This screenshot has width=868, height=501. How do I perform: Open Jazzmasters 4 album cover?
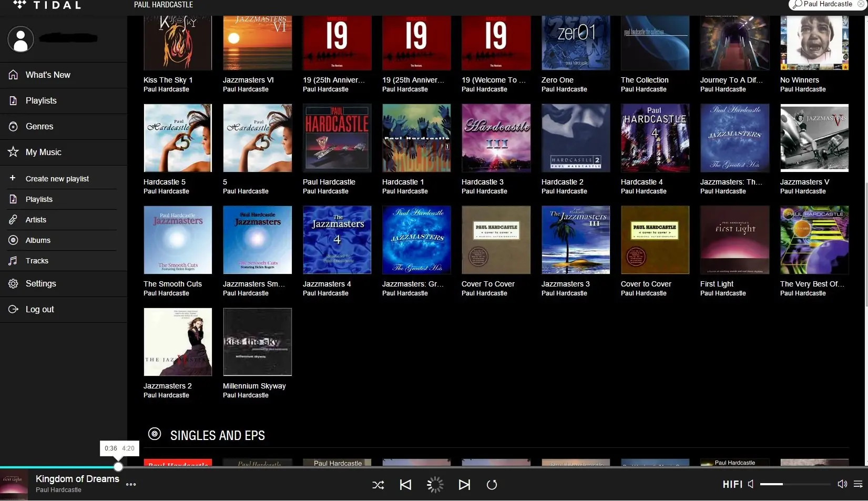point(337,240)
